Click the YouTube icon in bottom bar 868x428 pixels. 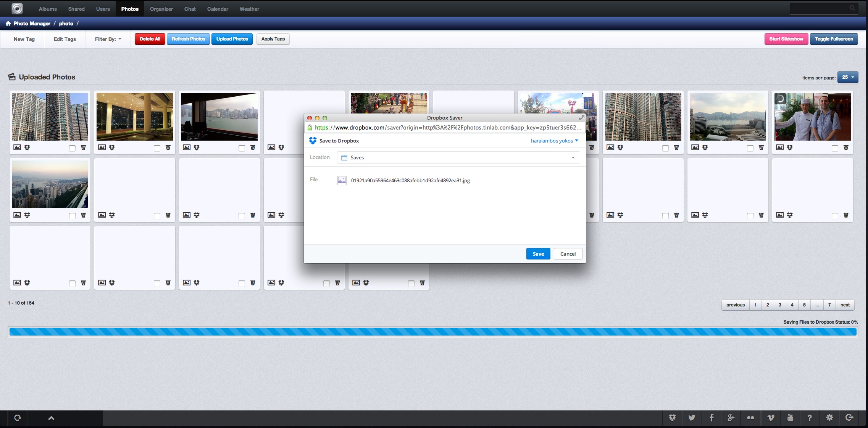pyautogui.click(x=790, y=418)
